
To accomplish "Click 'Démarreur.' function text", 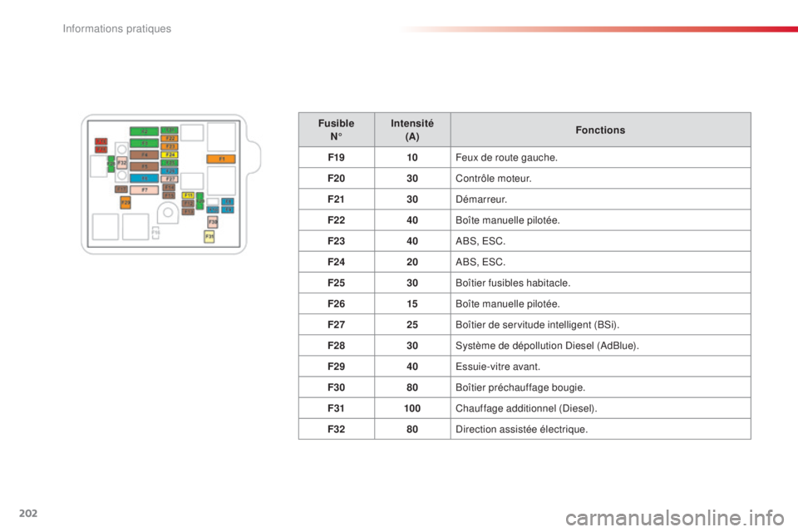I will (x=481, y=199).
